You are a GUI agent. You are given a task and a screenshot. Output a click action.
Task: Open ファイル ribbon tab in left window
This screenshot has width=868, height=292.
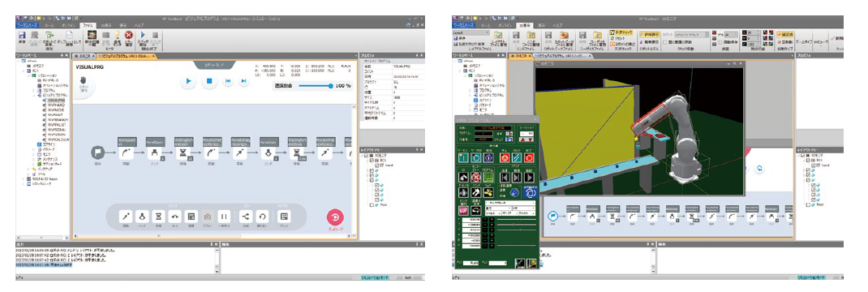click(88, 25)
